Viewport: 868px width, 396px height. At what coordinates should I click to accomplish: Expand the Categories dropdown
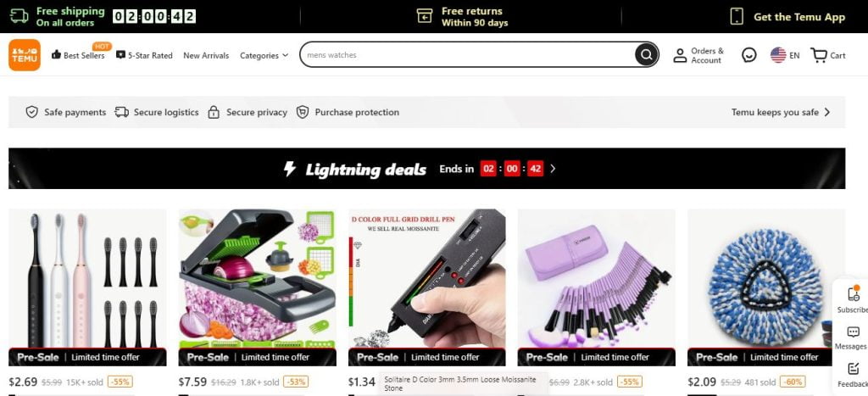(264, 55)
